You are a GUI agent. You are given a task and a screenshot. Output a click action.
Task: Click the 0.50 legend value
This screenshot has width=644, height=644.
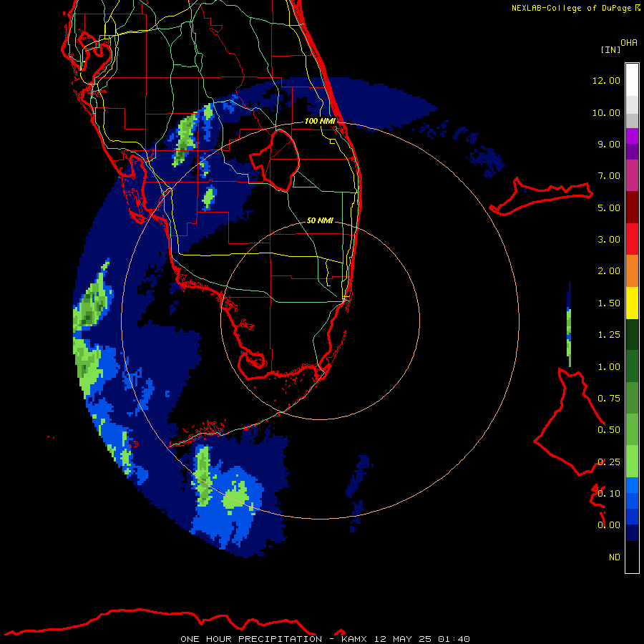pos(609,430)
